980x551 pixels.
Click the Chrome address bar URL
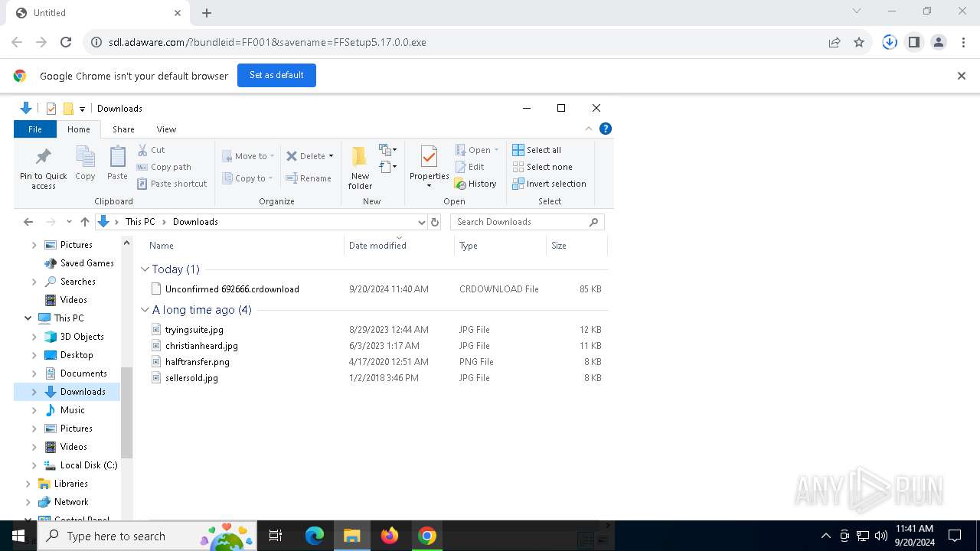coord(267,42)
